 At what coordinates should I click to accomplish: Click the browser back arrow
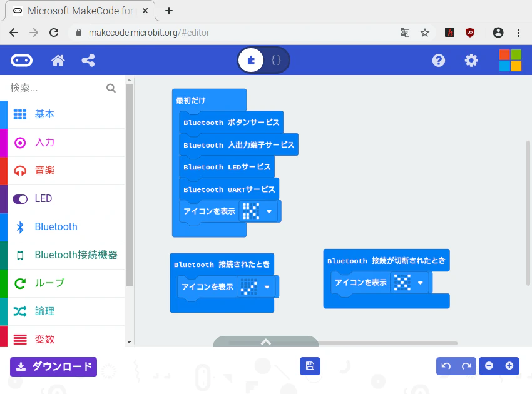(x=14, y=33)
